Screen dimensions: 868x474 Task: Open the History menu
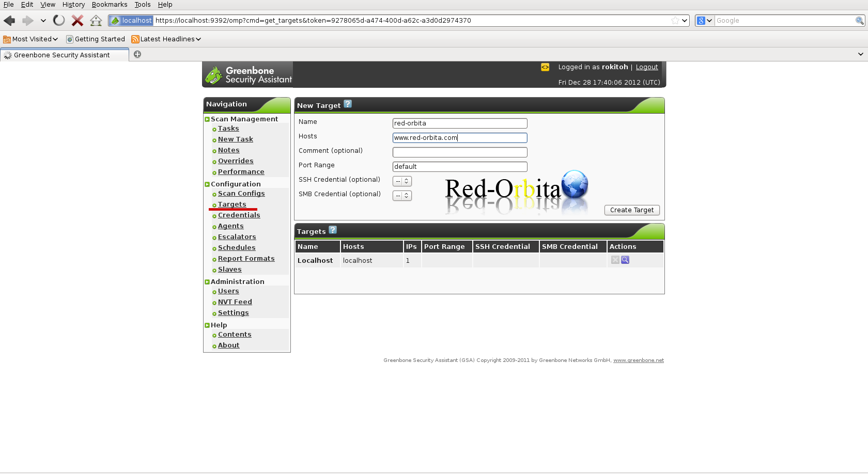[73, 5]
